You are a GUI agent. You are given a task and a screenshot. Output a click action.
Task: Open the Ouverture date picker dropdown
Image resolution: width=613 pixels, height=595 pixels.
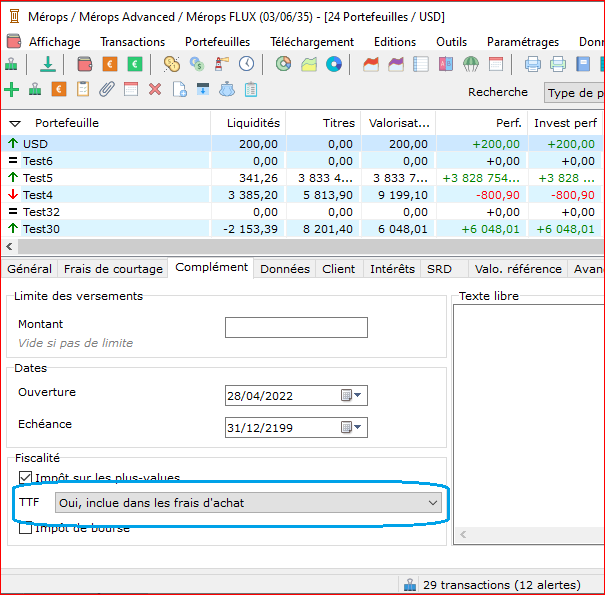click(357, 395)
